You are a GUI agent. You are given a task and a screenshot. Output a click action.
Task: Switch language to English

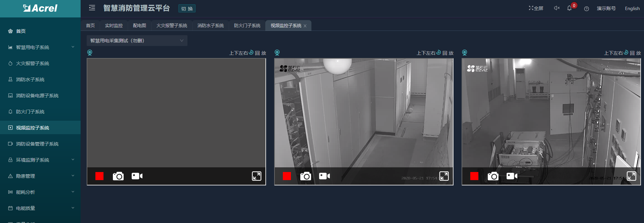pos(632,8)
